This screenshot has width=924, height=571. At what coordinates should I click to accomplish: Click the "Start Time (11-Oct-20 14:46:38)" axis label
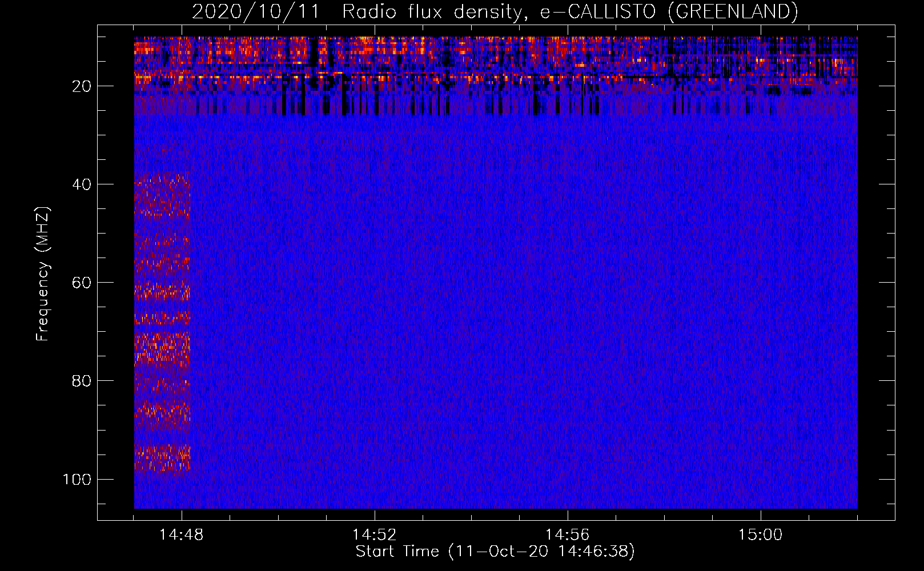point(495,552)
